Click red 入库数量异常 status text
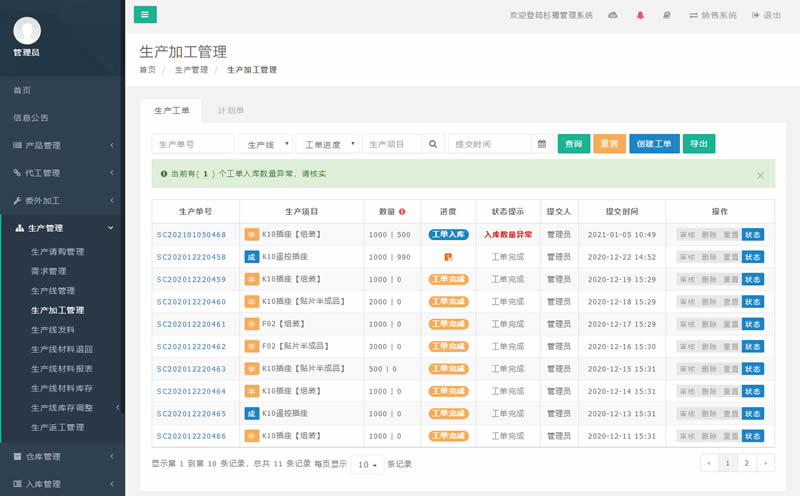800x496 pixels. 508,235
